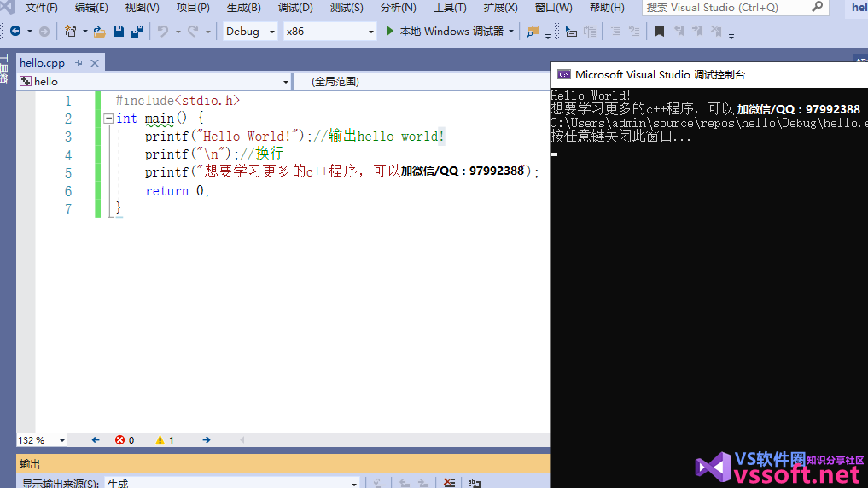Open the 帮助(H) menu
This screenshot has width=868, height=488.
tap(607, 7)
